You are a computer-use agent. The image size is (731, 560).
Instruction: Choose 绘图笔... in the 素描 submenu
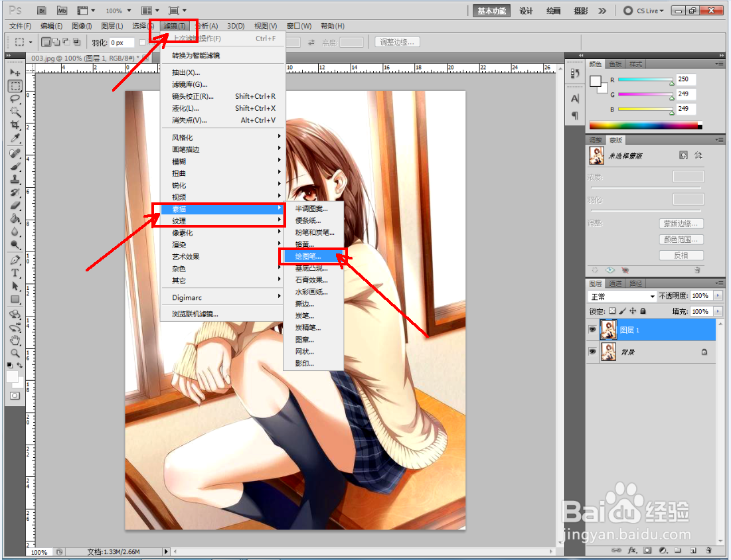(x=313, y=256)
